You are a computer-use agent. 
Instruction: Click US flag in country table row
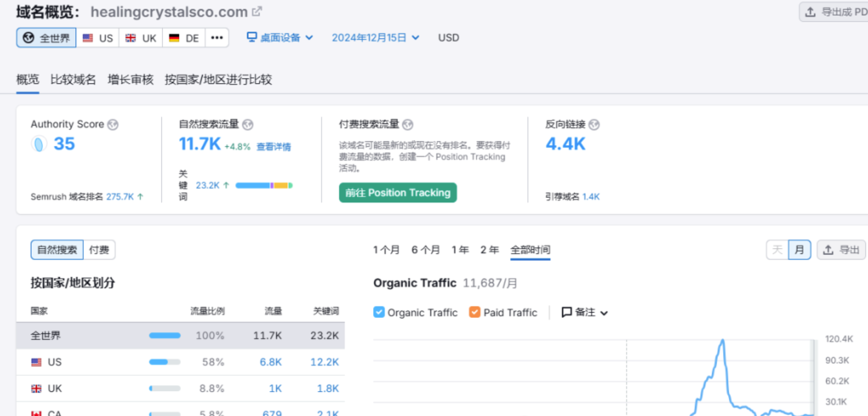coord(36,362)
